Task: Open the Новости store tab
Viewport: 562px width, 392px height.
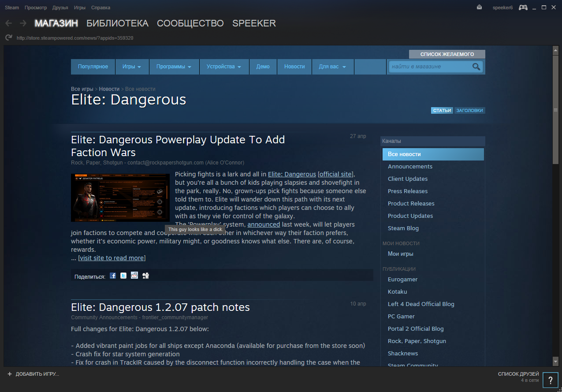Action: pos(294,67)
